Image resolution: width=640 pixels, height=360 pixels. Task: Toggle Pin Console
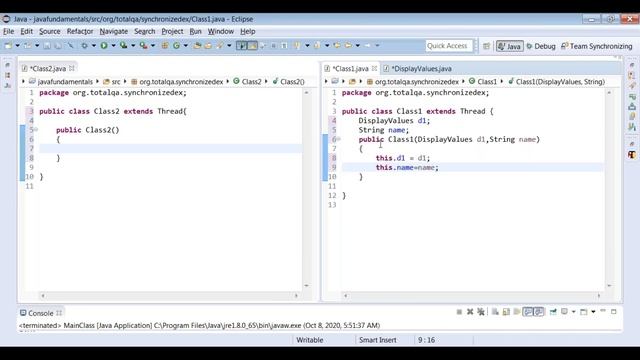pos(553,312)
